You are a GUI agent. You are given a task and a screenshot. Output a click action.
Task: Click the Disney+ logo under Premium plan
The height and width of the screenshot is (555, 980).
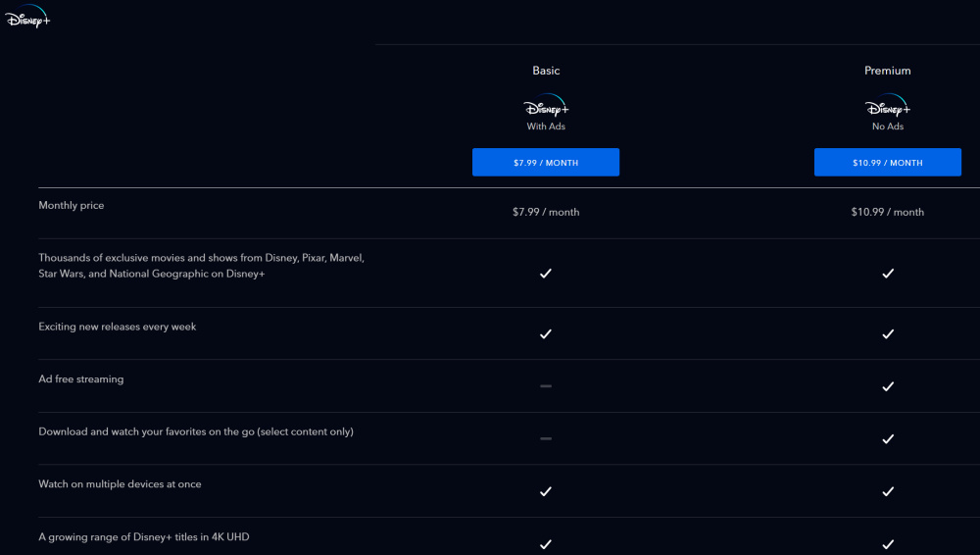tap(888, 106)
